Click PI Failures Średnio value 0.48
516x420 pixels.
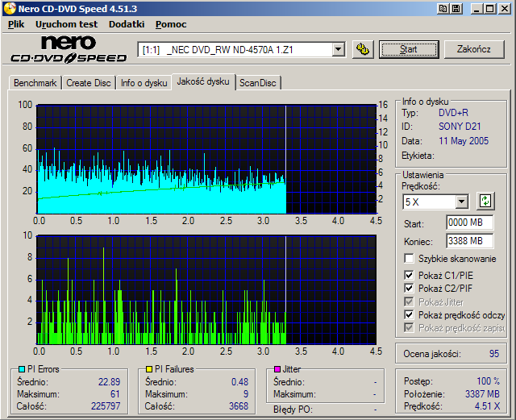point(239,382)
